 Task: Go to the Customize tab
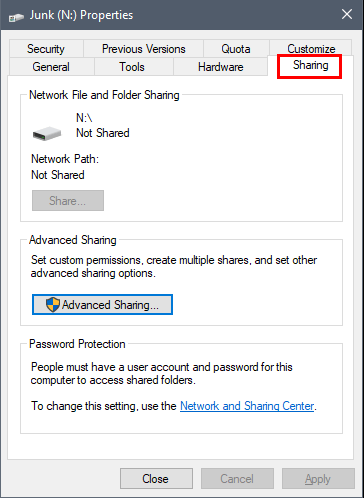click(x=311, y=49)
